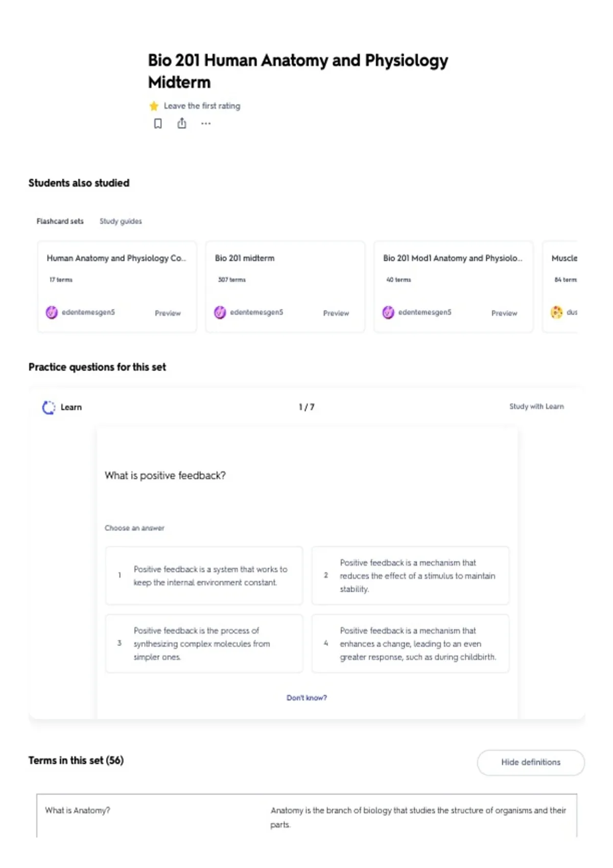
Task: Select answer 2 about reducing a stimulus effect
Action: tap(410, 575)
